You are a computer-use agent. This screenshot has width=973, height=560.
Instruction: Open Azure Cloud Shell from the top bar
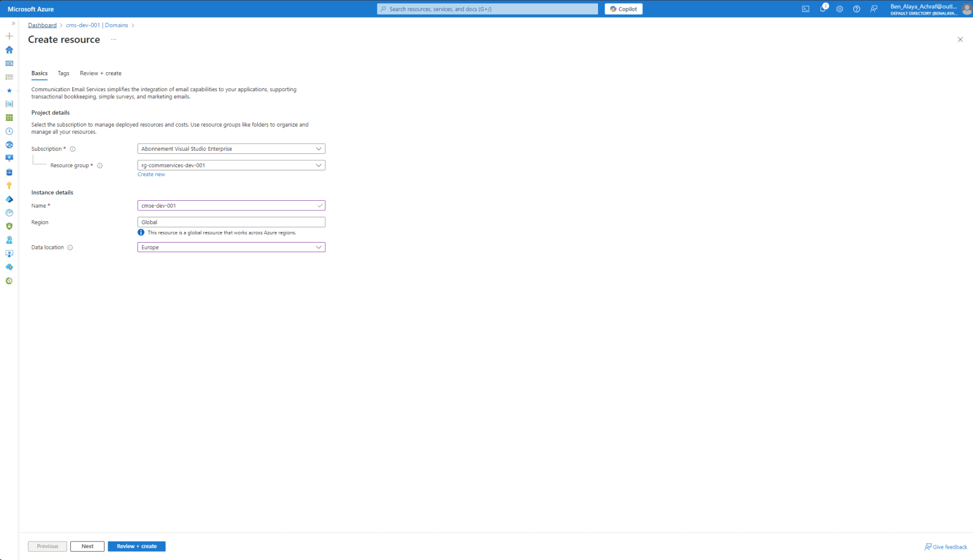pos(805,8)
